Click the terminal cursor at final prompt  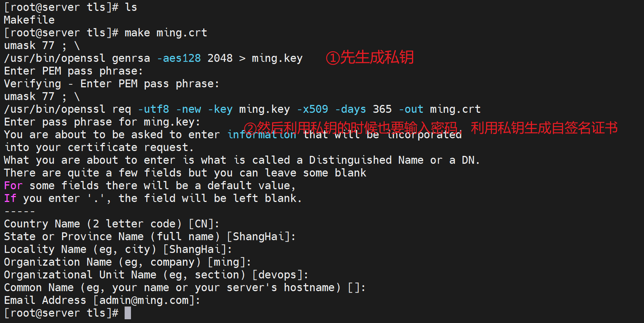click(x=128, y=313)
